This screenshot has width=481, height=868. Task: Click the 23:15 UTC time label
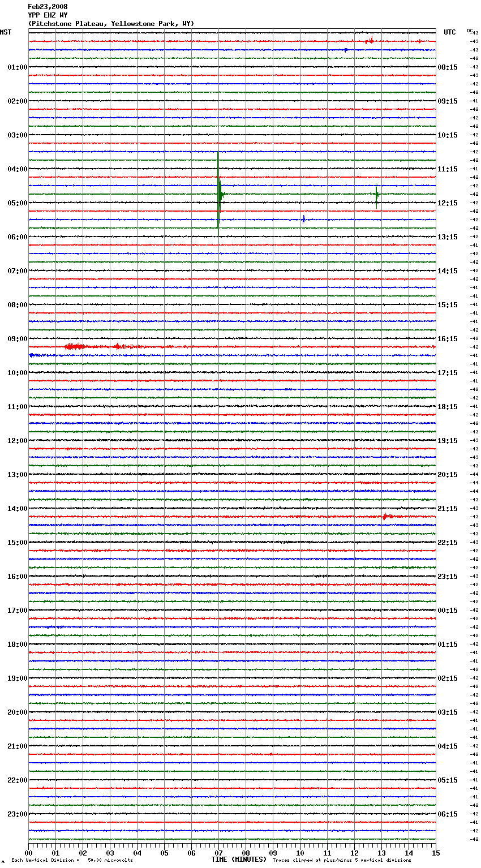pos(448,577)
